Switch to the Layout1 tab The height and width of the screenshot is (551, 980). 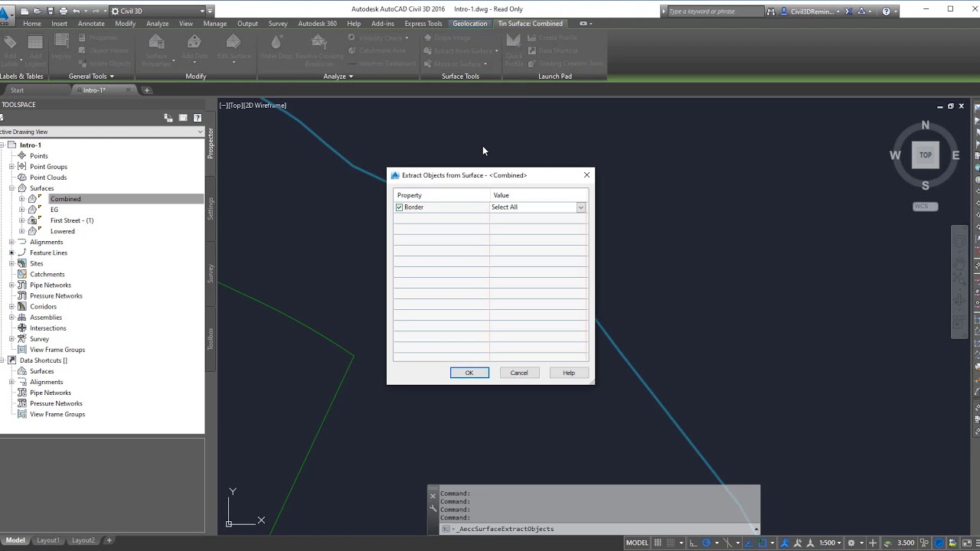point(48,540)
